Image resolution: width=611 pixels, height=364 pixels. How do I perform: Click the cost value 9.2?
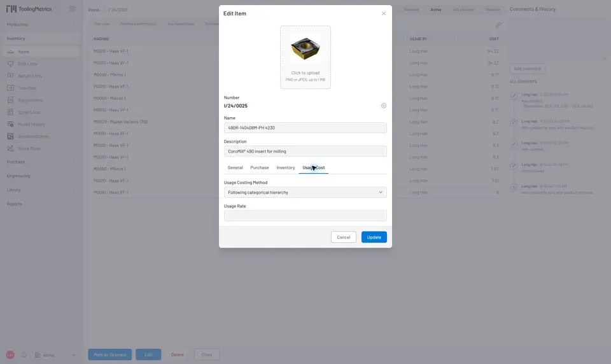pyautogui.click(x=495, y=122)
